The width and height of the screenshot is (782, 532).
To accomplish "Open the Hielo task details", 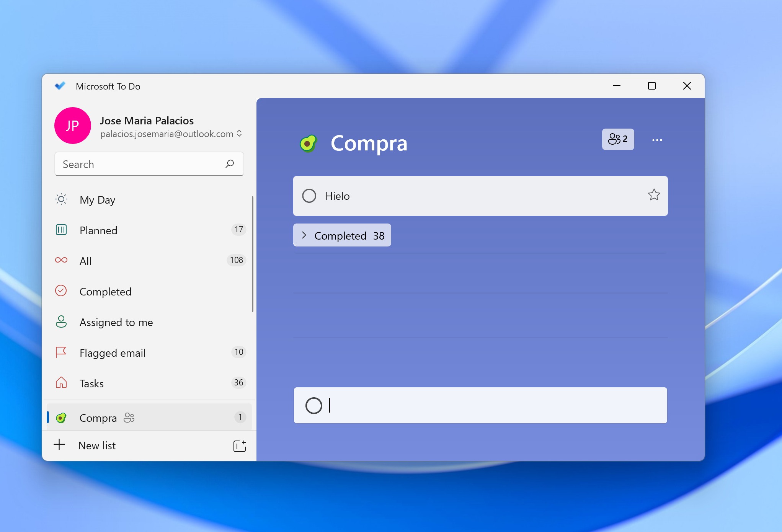I will (x=480, y=196).
